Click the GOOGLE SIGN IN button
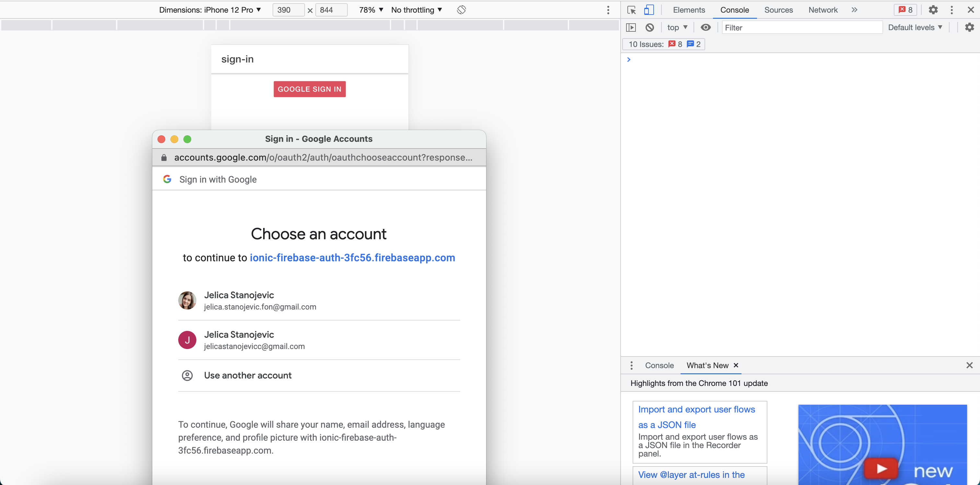 310,89
